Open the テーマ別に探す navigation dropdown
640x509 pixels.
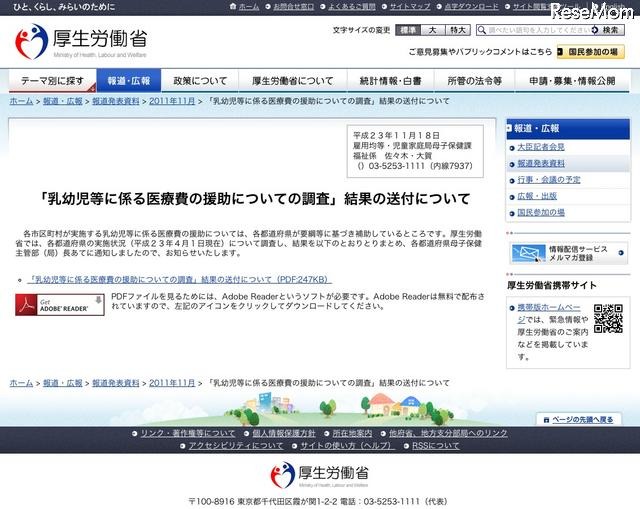50,81
